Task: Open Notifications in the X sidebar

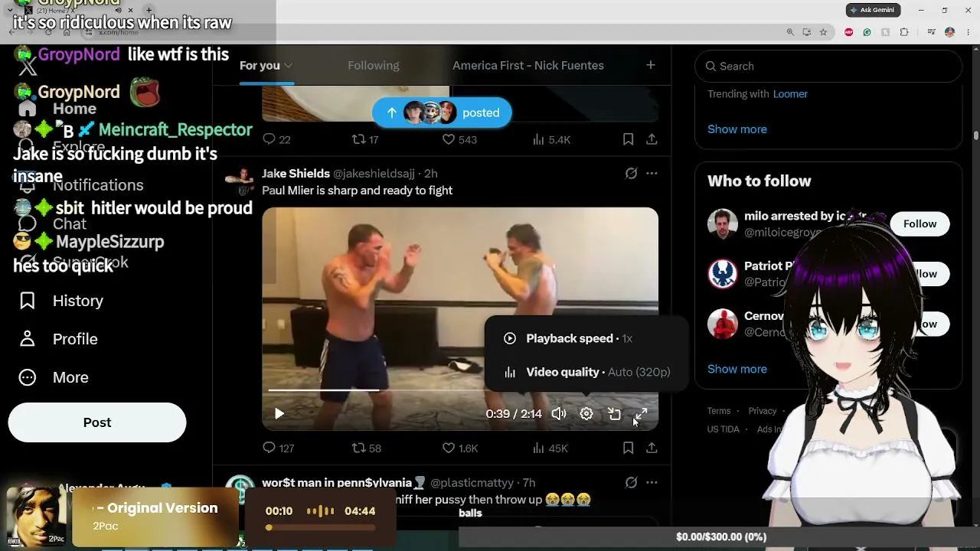Action: [x=83, y=185]
